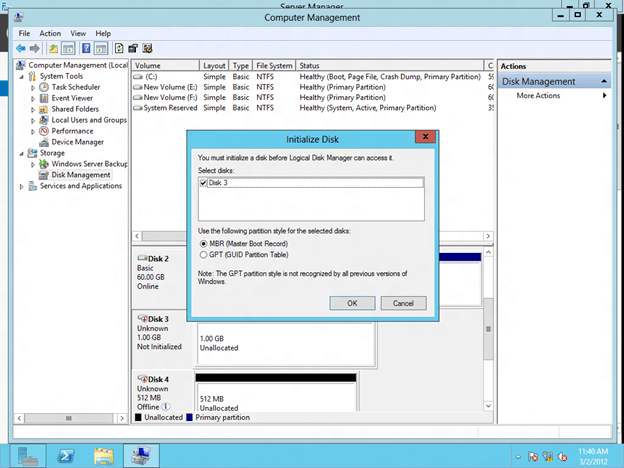Select Device Manager in the tree

coord(77,142)
